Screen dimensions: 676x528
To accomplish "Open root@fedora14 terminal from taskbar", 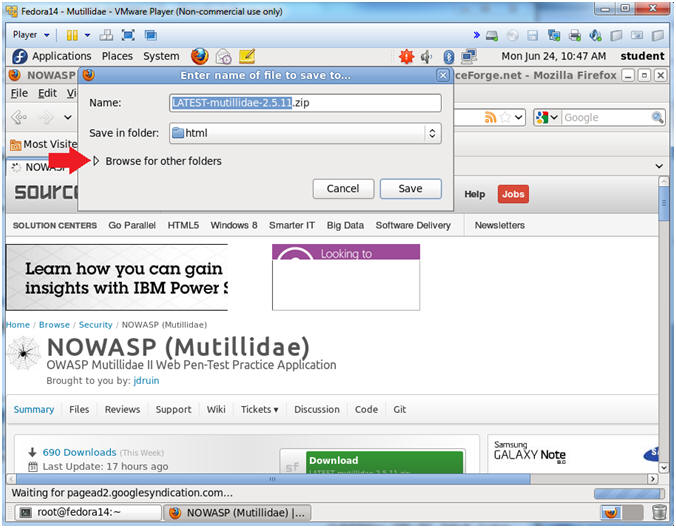I will tap(89, 512).
